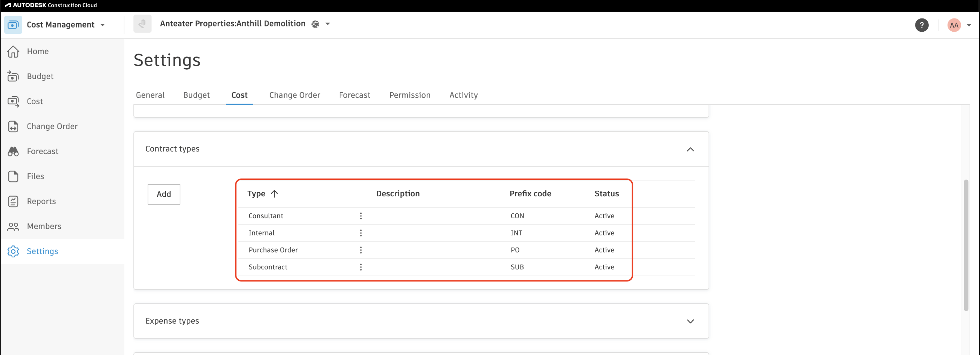The height and width of the screenshot is (355, 980).
Task: Open the options menu beside Subcontract
Action: [361, 267]
